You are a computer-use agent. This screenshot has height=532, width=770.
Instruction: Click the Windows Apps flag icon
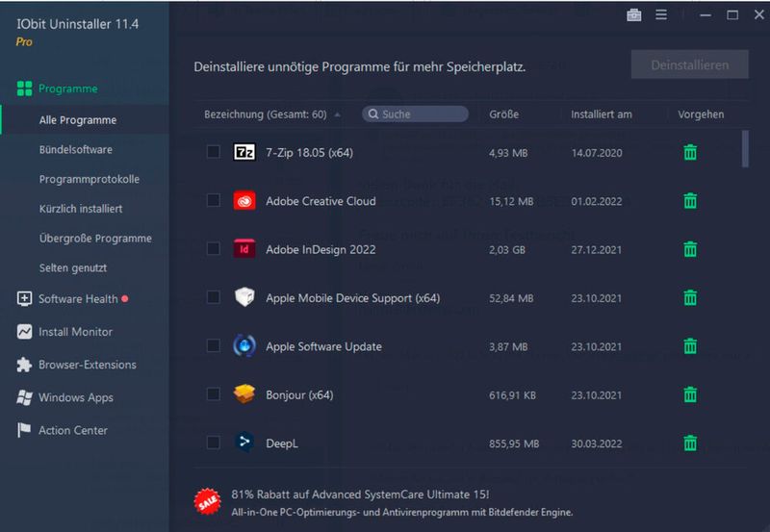[24, 397]
